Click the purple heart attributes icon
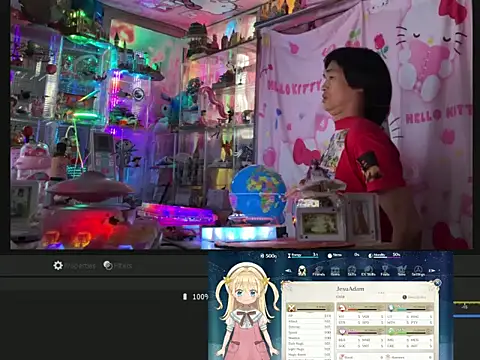480x360 pixels. [x=342, y=331]
